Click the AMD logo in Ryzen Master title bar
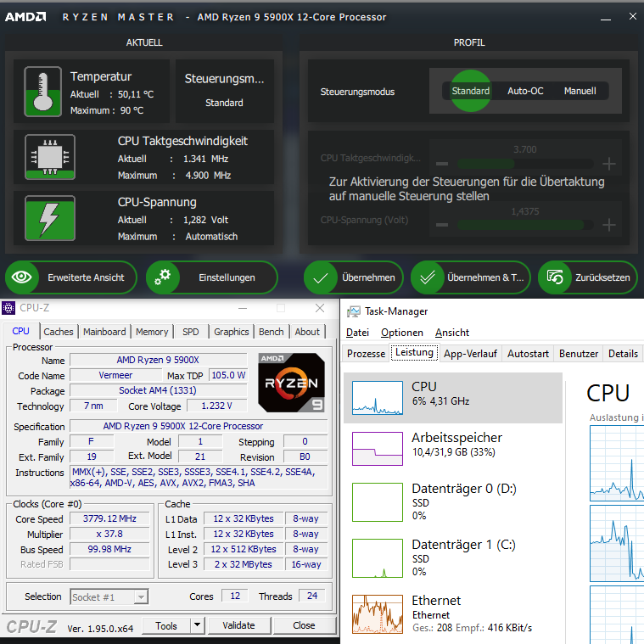The height and width of the screenshot is (644, 644). 25,17
